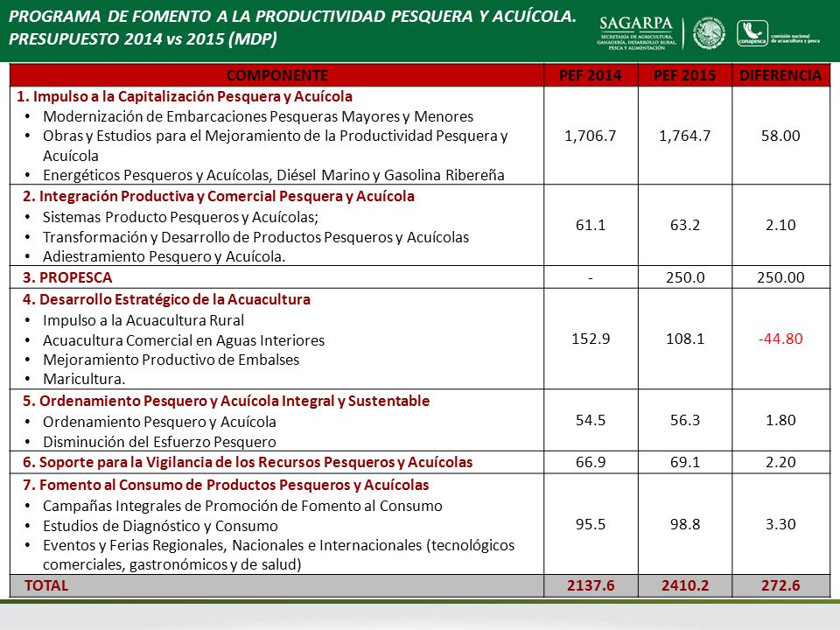Click the SAGARPA logo

(x=636, y=32)
